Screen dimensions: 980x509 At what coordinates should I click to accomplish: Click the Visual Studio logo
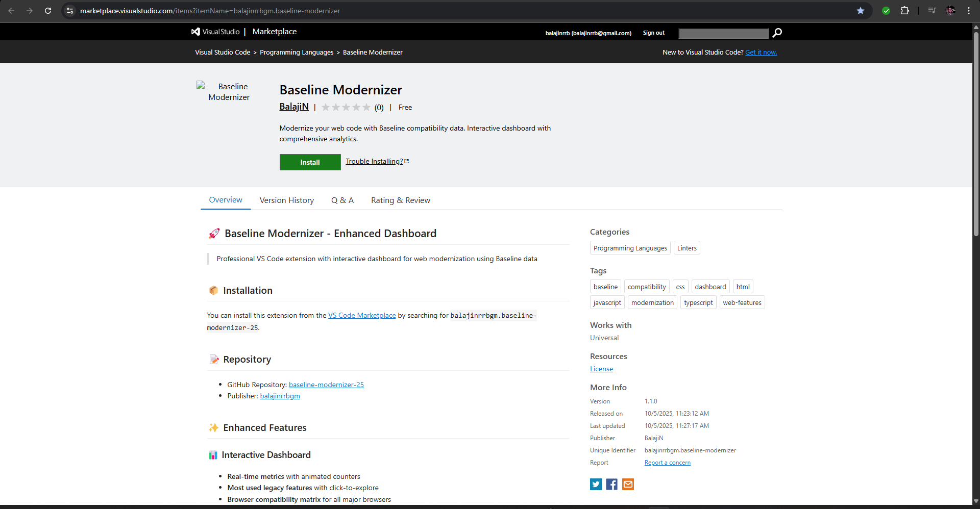[x=215, y=32]
